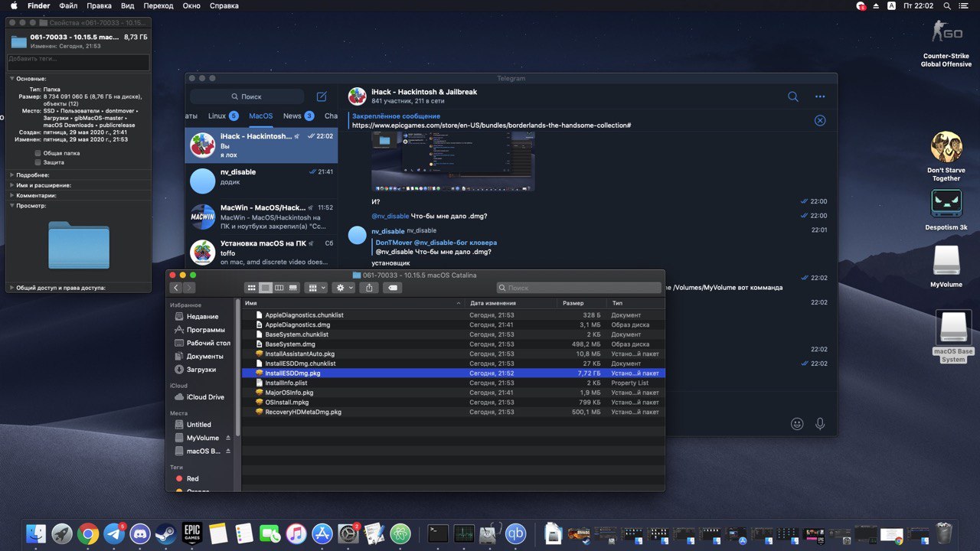Open Steam from the Dock
This screenshot has height=551, width=980.
[165, 533]
